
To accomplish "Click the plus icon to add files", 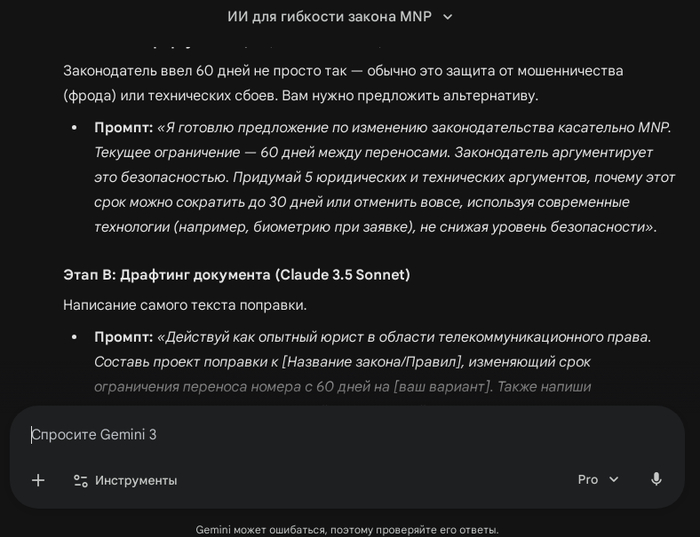I will (x=38, y=480).
